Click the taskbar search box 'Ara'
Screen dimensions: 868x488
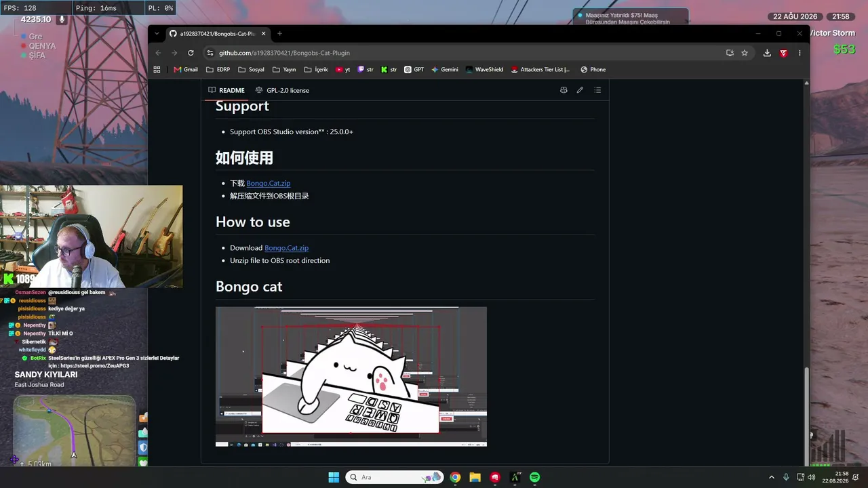395,477
